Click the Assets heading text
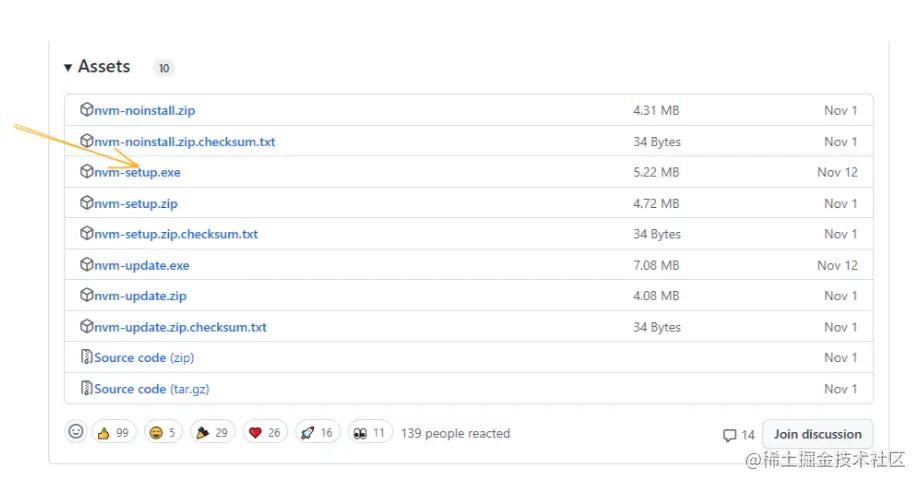The height and width of the screenshot is (486, 922). pos(104,66)
